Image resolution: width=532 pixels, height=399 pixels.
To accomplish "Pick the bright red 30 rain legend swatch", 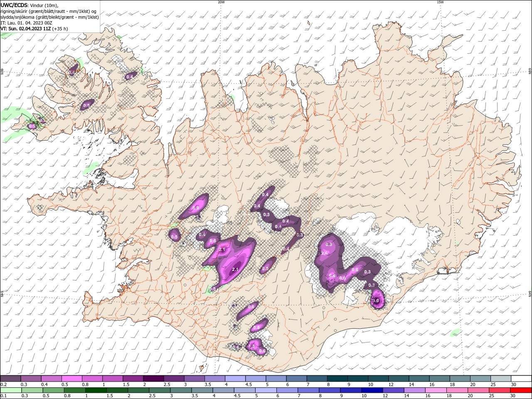I will click(x=521, y=390).
